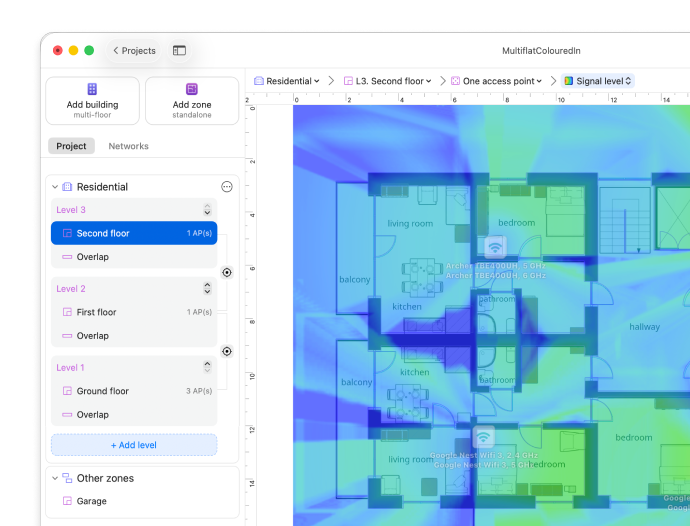Click the + Add level button
690x526 pixels.
pyautogui.click(x=134, y=445)
